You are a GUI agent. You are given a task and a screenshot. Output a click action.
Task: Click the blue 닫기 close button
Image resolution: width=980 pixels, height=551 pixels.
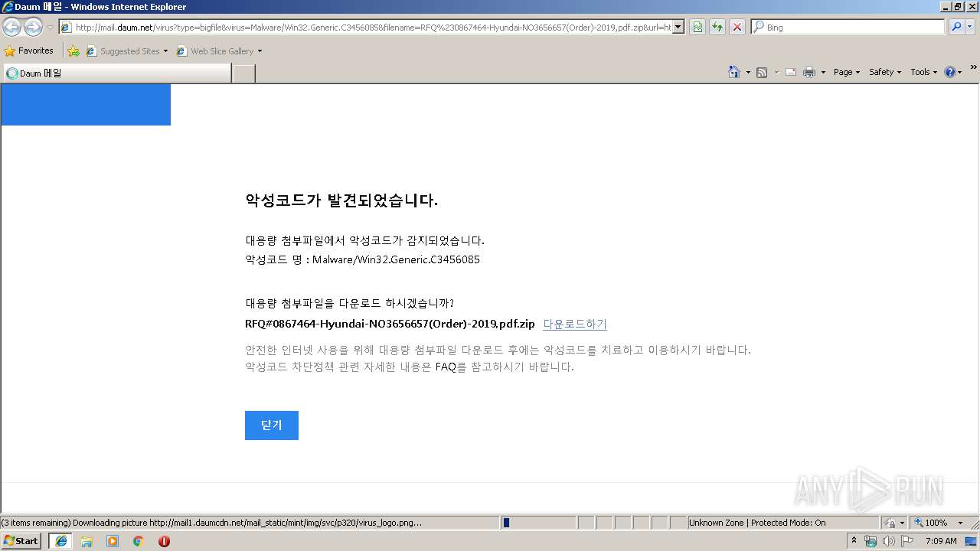click(x=272, y=425)
